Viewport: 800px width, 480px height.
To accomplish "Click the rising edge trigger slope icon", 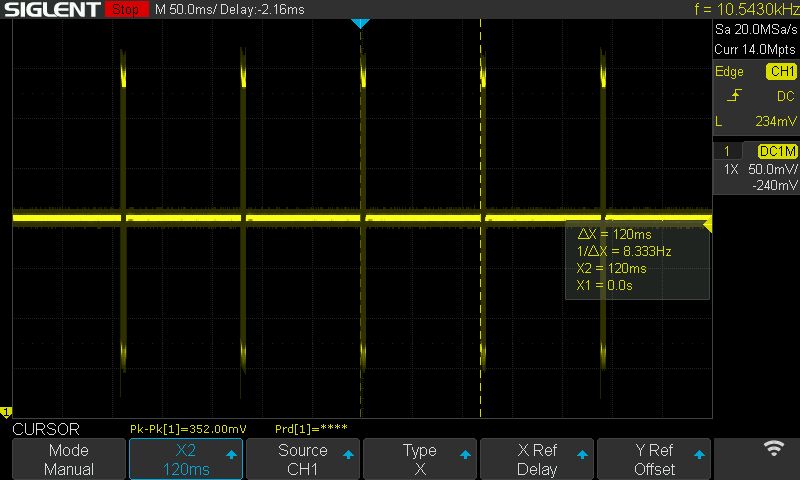I will pos(734,95).
